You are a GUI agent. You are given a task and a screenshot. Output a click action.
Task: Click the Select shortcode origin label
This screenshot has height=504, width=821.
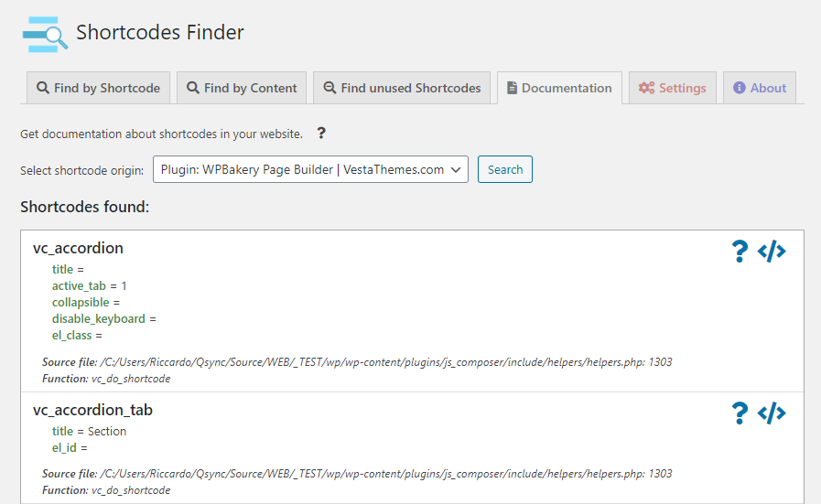tap(81, 171)
